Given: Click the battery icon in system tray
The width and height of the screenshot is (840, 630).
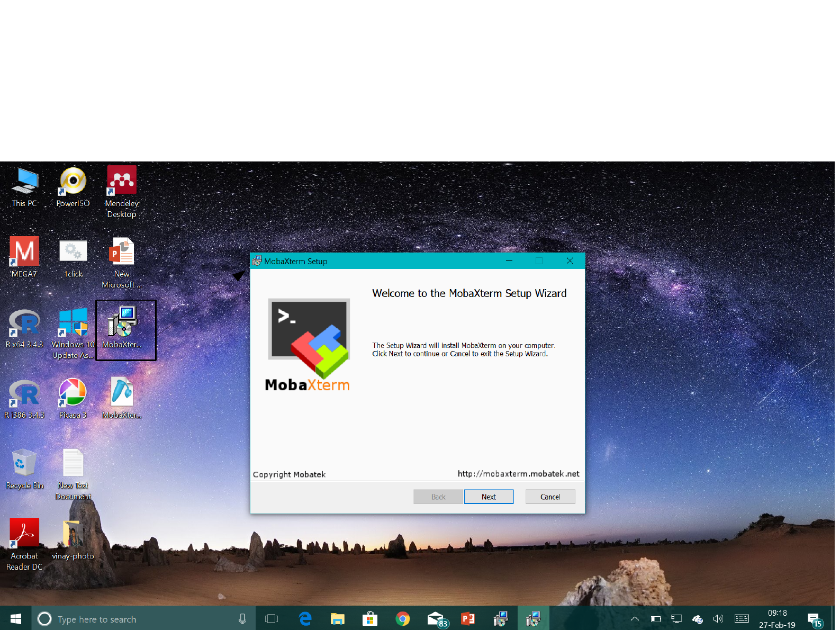Looking at the screenshot, I should pos(656,619).
